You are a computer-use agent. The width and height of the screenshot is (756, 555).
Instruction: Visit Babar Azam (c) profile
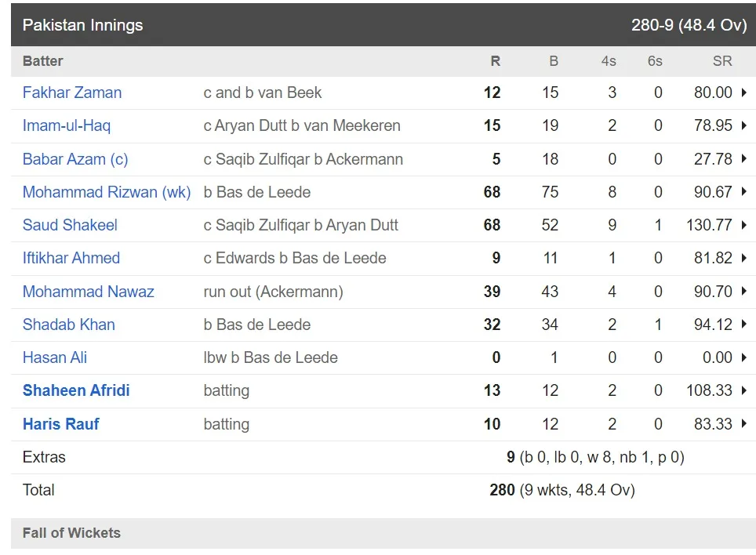click(75, 159)
